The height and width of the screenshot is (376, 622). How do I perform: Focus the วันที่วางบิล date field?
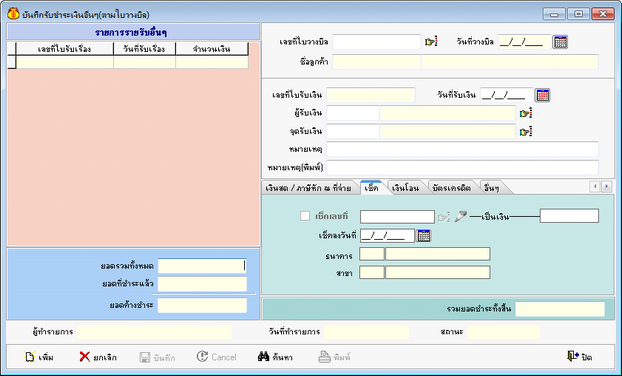[x=524, y=42]
